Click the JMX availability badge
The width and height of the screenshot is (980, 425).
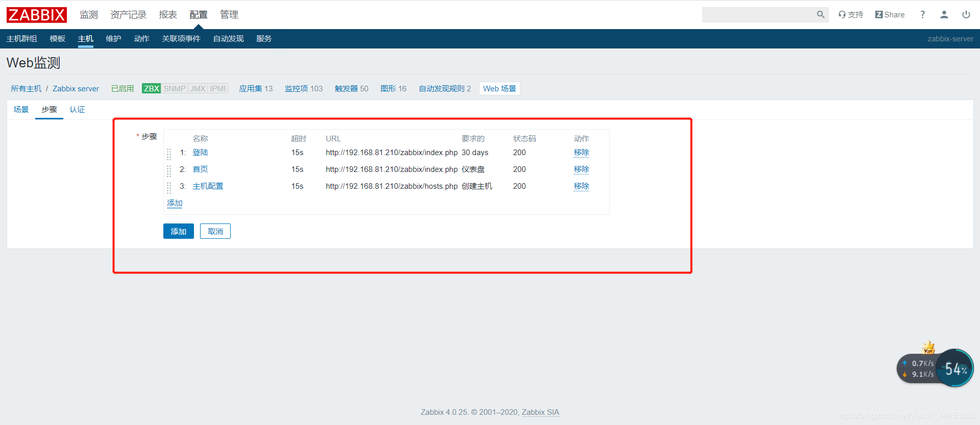click(198, 89)
